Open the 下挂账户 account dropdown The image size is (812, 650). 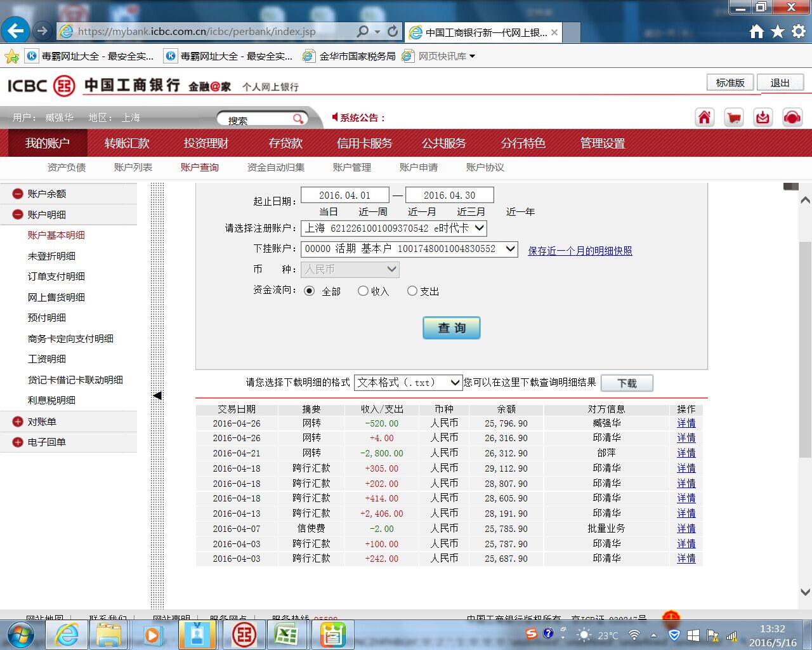pyautogui.click(x=409, y=249)
